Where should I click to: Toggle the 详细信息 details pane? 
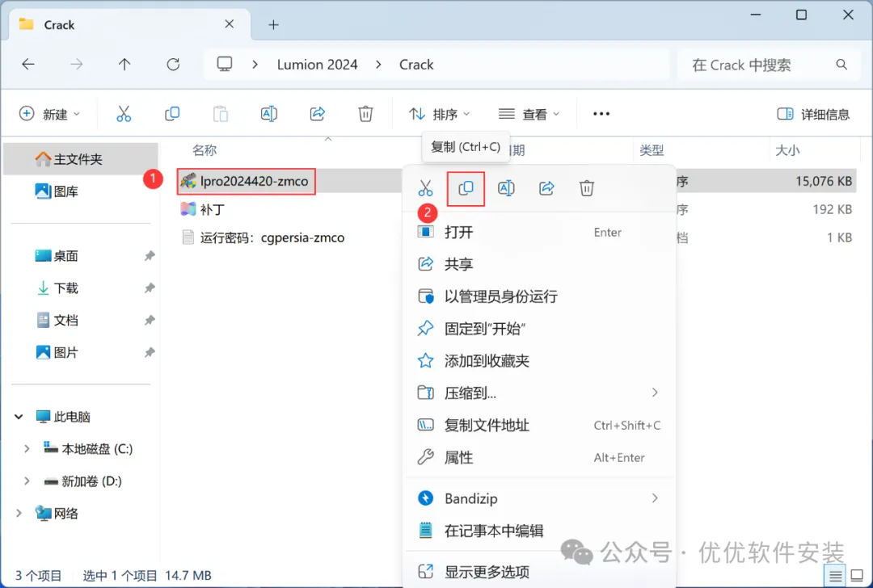coord(813,114)
